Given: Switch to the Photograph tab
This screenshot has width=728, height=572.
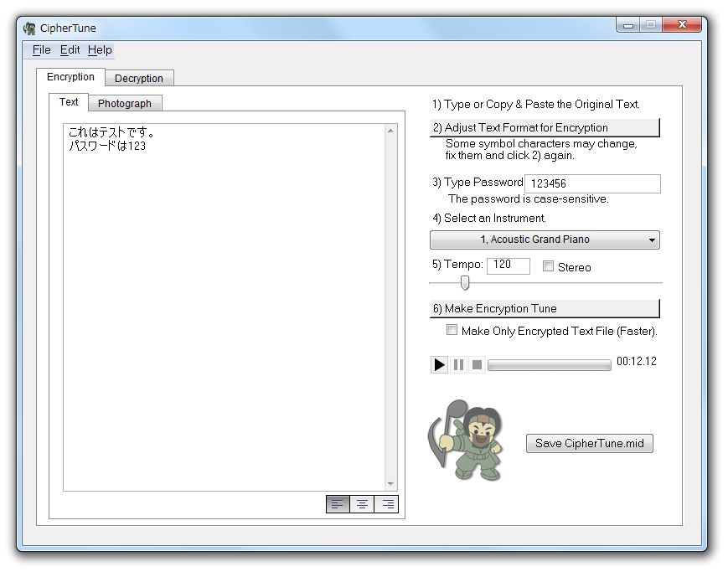Looking at the screenshot, I should [x=125, y=104].
